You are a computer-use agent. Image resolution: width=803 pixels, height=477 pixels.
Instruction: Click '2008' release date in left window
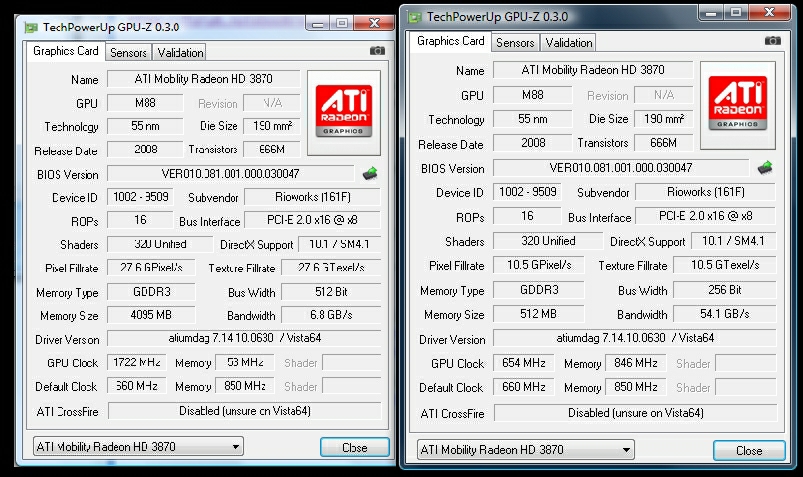click(x=145, y=149)
